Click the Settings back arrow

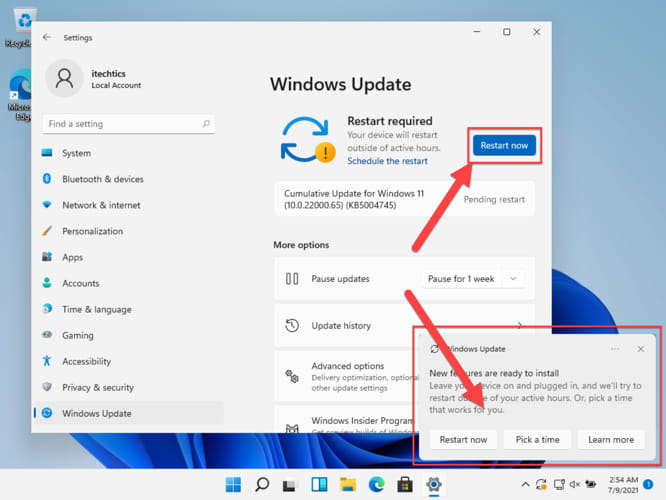[x=47, y=37]
